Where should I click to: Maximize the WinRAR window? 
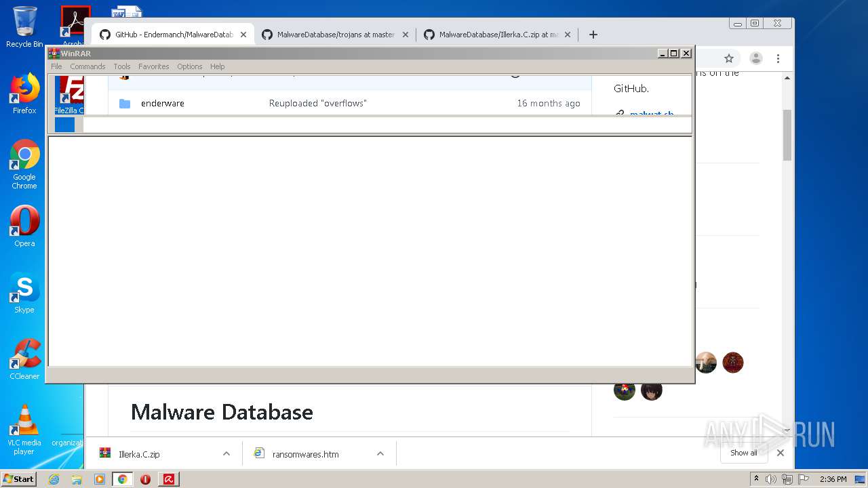pyautogui.click(x=674, y=54)
